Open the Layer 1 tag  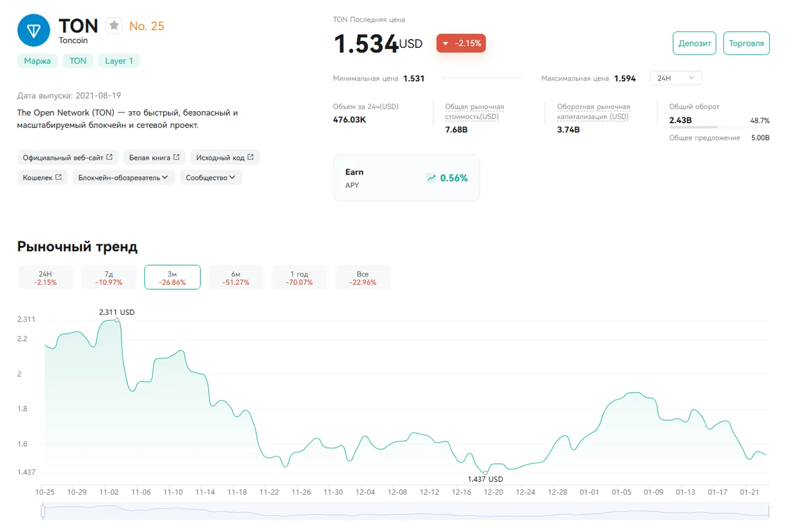tap(119, 61)
